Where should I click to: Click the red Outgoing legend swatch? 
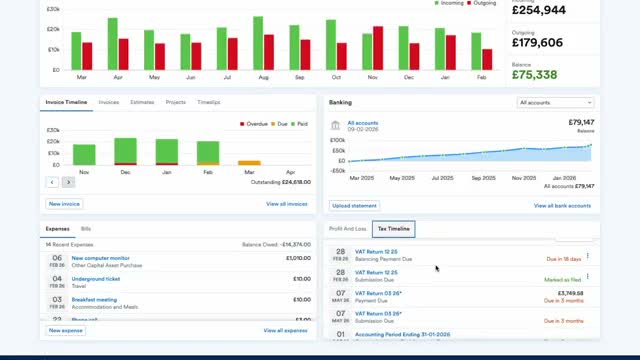point(469,3)
